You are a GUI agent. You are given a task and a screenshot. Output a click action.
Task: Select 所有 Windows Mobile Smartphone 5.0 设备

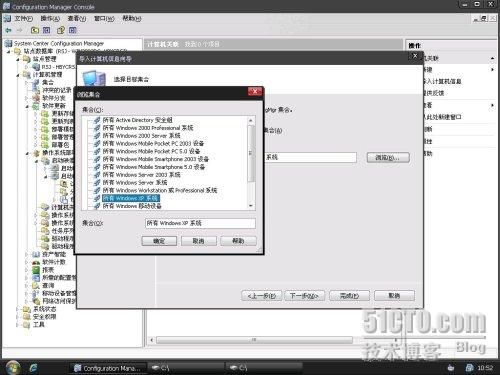(x=154, y=167)
